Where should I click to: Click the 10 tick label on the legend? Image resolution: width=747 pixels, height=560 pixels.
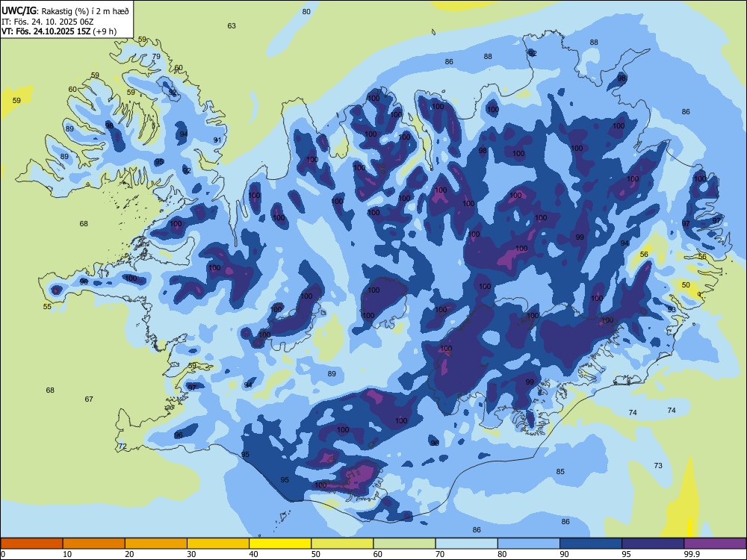tap(67, 554)
